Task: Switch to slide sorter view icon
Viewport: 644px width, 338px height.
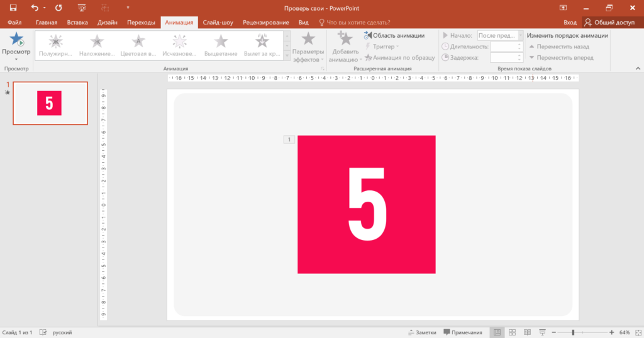Action: [512, 332]
